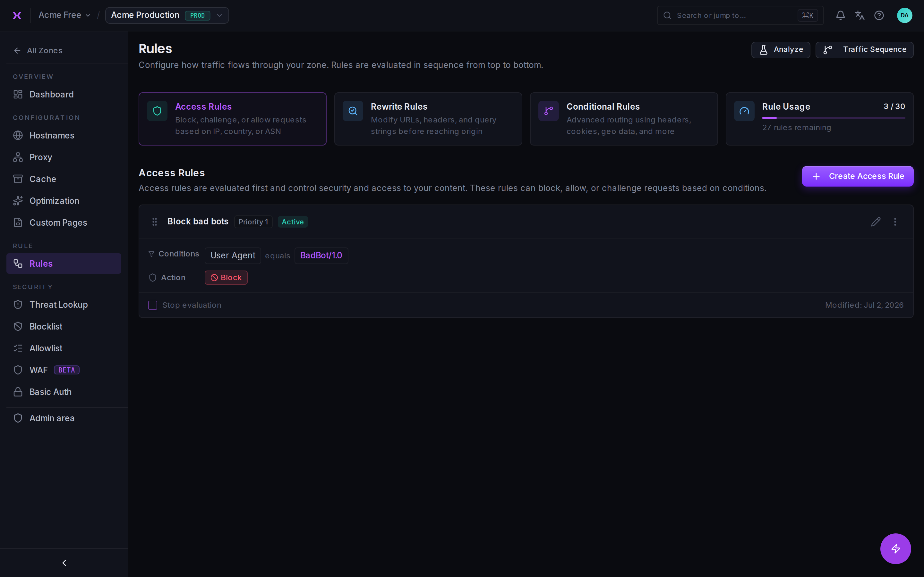Switch to the Rewrite Rules card
The width and height of the screenshot is (924, 577).
click(428, 119)
